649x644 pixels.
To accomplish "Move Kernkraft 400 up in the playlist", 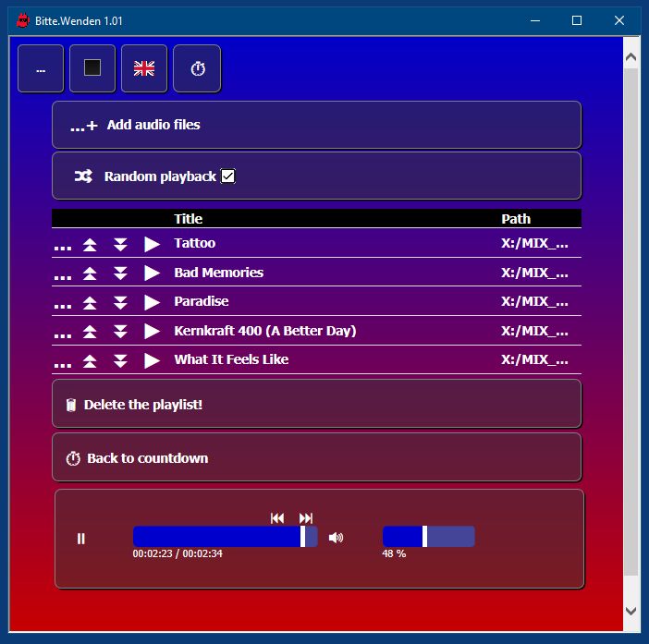I will tap(90, 332).
